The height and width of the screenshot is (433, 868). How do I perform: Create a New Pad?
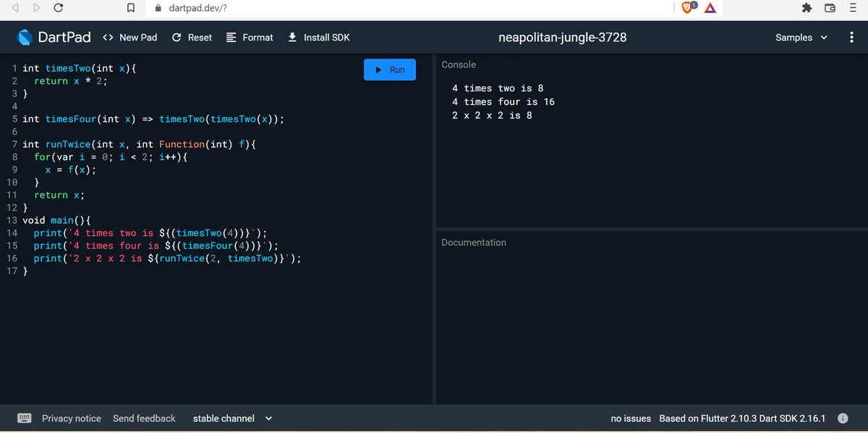coord(130,38)
